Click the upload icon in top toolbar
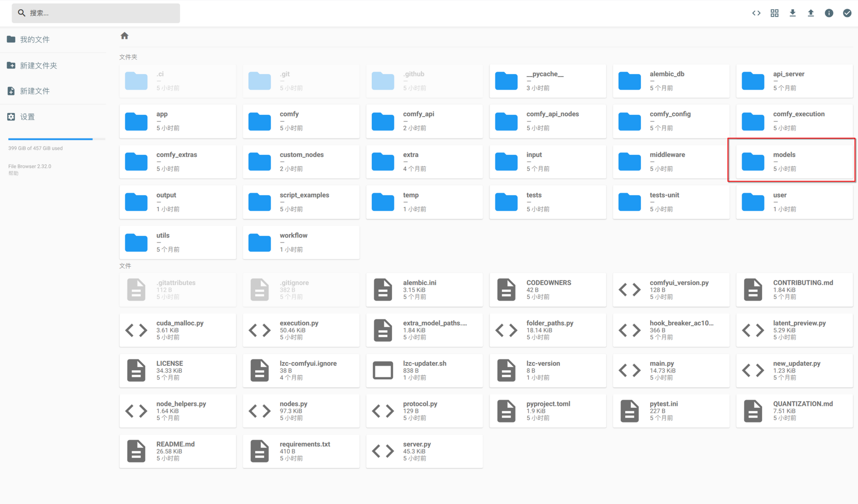This screenshot has width=858, height=504. [x=811, y=13]
